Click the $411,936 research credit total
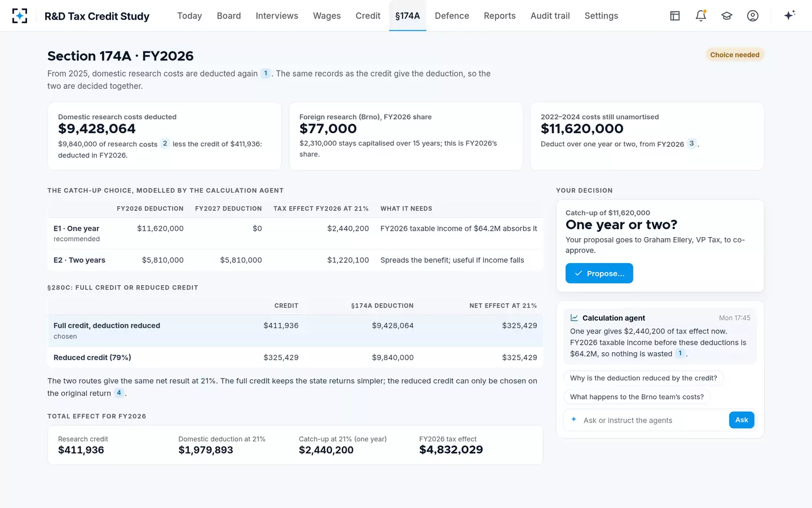812x508 pixels. tap(81, 450)
